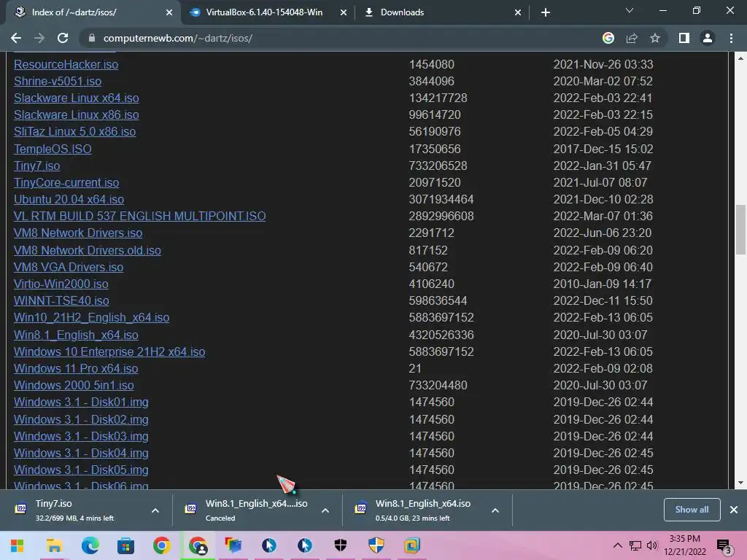Screen dimensions: 747x560
Task: Click the forward navigation arrow
Action: (x=39, y=38)
